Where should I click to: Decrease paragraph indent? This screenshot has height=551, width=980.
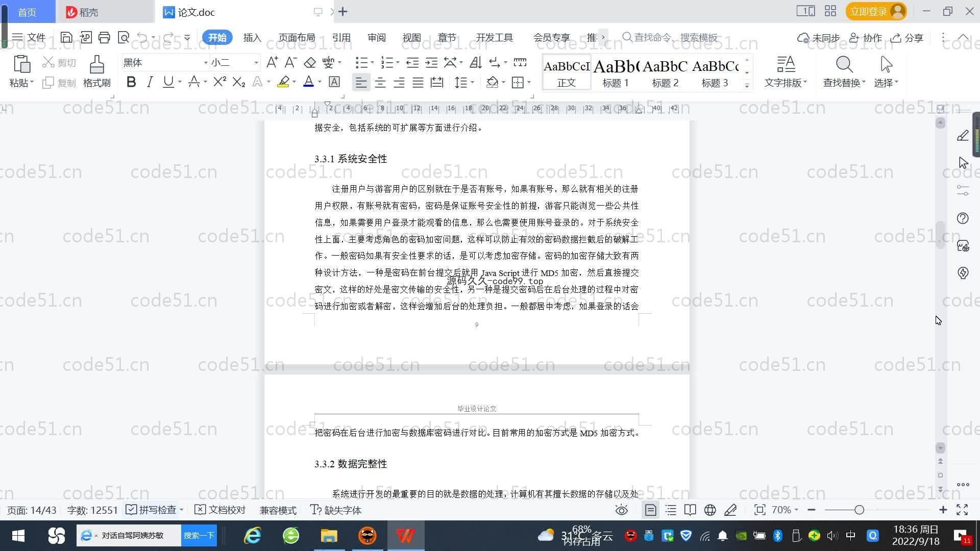coord(412,63)
